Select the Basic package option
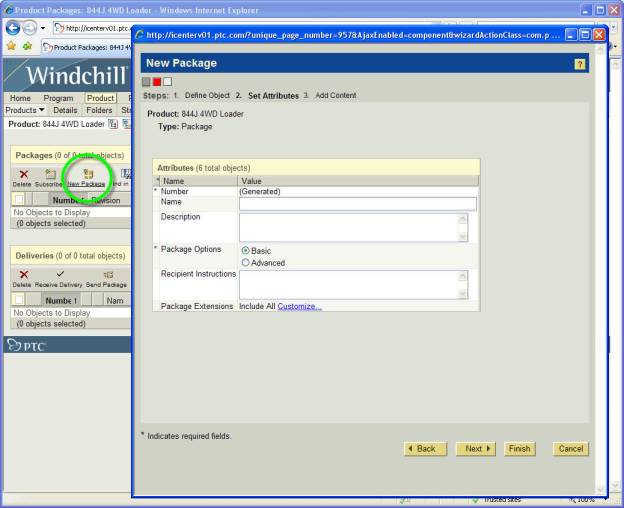Image resolution: width=624 pixels, height=508 pixels. (246, 251)
